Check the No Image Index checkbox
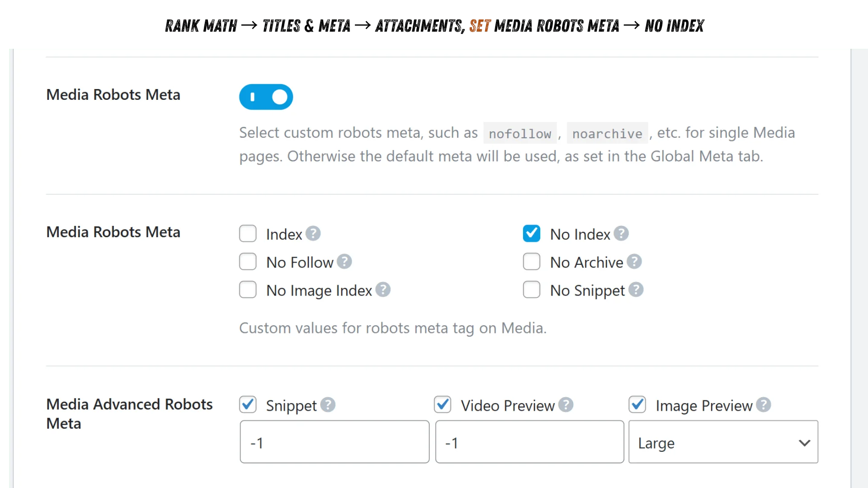Viewport: 868px width, 488px height. pos(248,290)
